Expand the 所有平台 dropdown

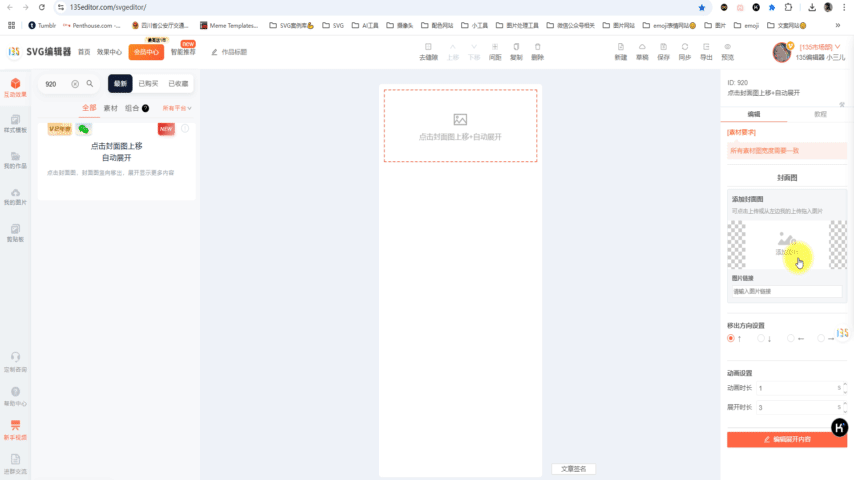click(177, 108)
